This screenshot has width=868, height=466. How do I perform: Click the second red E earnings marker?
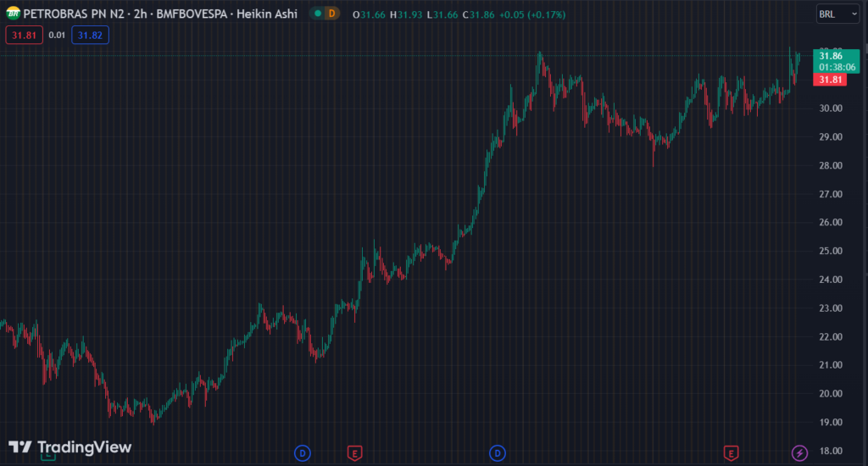pyautogui.click(x=731, y=453)
